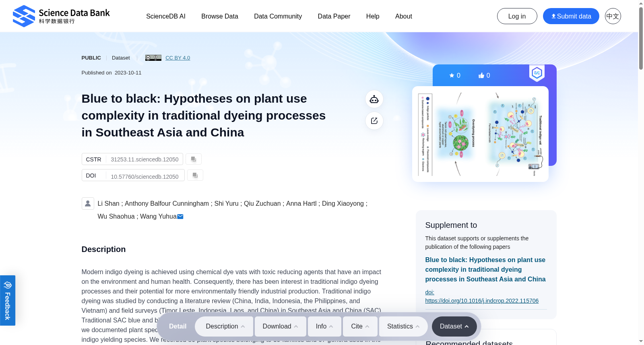Click the thumbs-up like icon
Image resolution: width=644 pixels, height=345 pixels.
click(x=481, y=75)
